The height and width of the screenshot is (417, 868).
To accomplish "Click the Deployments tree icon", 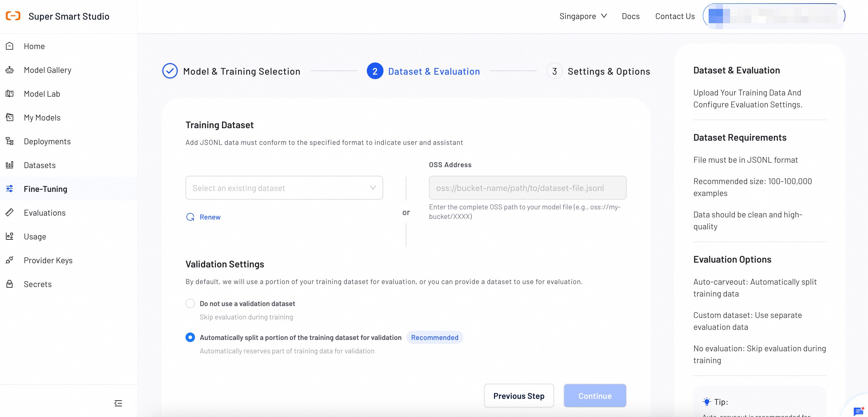I will tap(10, 141).
